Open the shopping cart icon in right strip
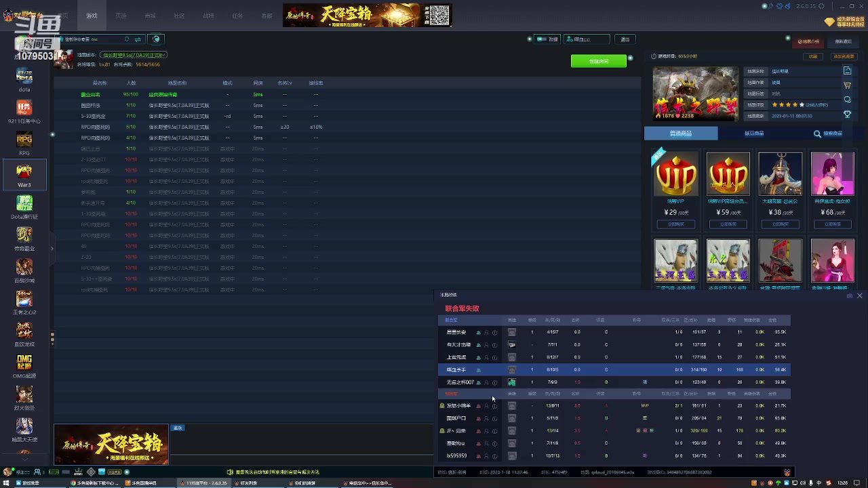The height and width of the screenshot is (488, 868). [847, 85]
